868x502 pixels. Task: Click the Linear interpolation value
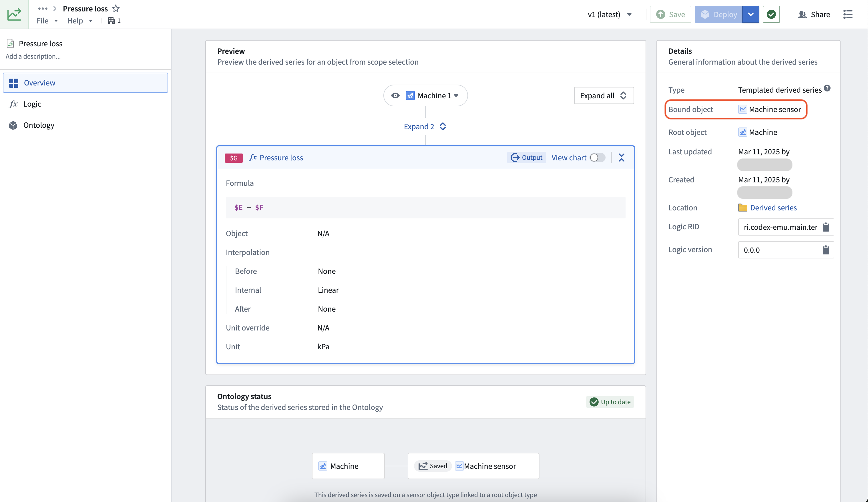tap(328, 290)
